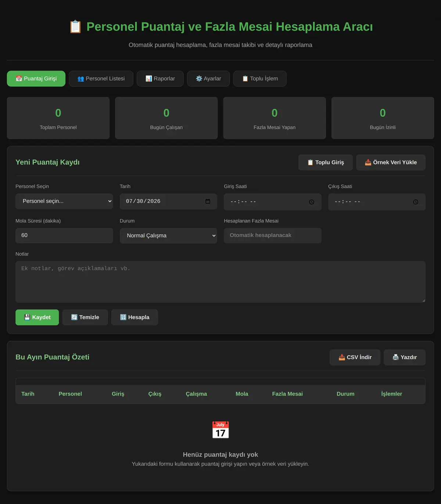Screen dimensions: 441x504
Task: Open the Durum dropdown showing Normal Çalışma
Action: point(168,235)
